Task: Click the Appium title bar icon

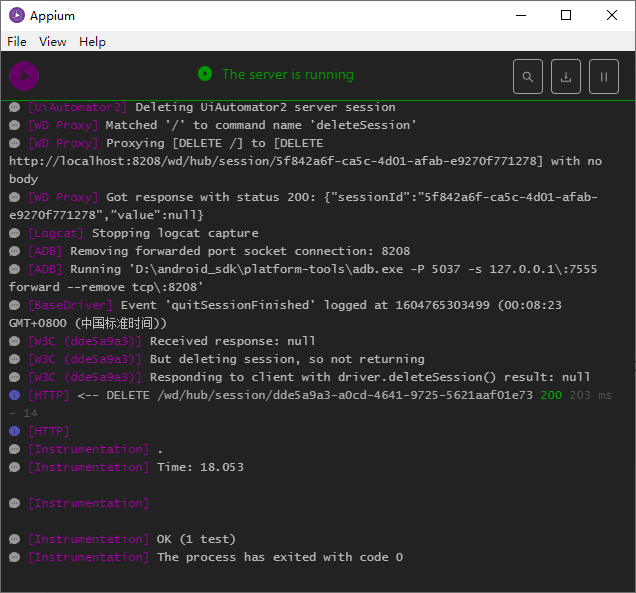Action: point(17,15)
